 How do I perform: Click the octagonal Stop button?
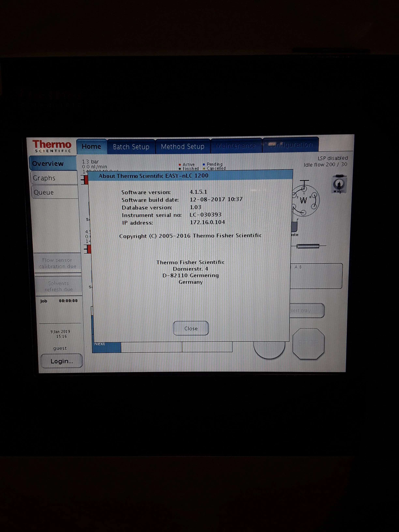tap(308, 344)
